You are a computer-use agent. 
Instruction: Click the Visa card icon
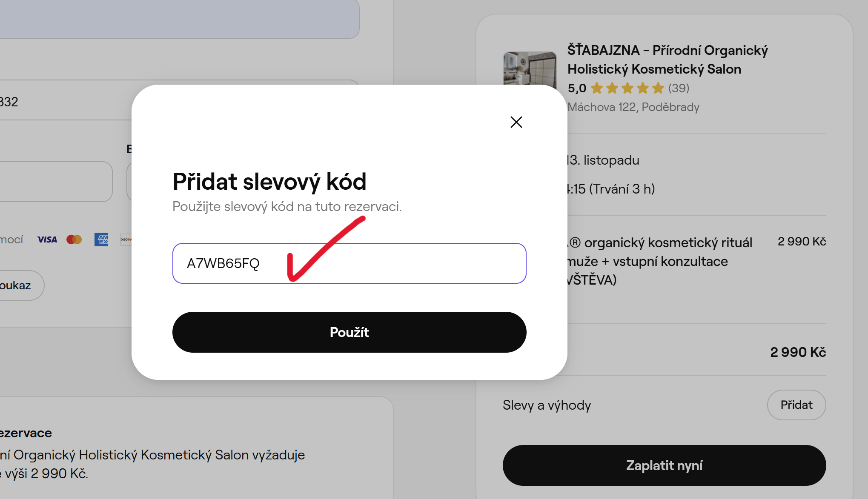pos(47,240)
